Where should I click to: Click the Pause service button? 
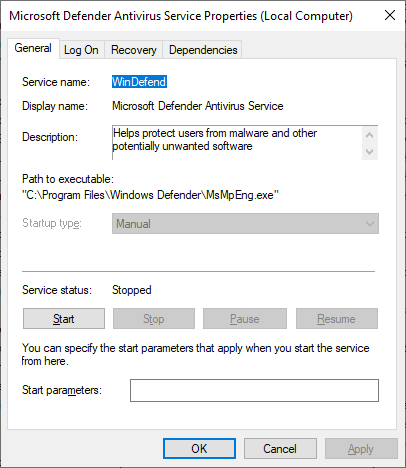pos(245,319)
